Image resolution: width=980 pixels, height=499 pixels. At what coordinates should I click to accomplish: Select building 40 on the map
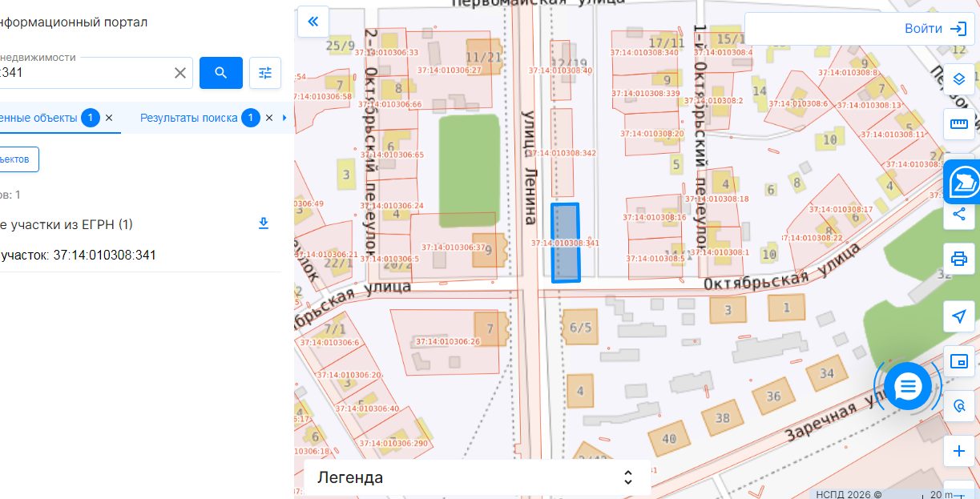click(x=669, y=438)
